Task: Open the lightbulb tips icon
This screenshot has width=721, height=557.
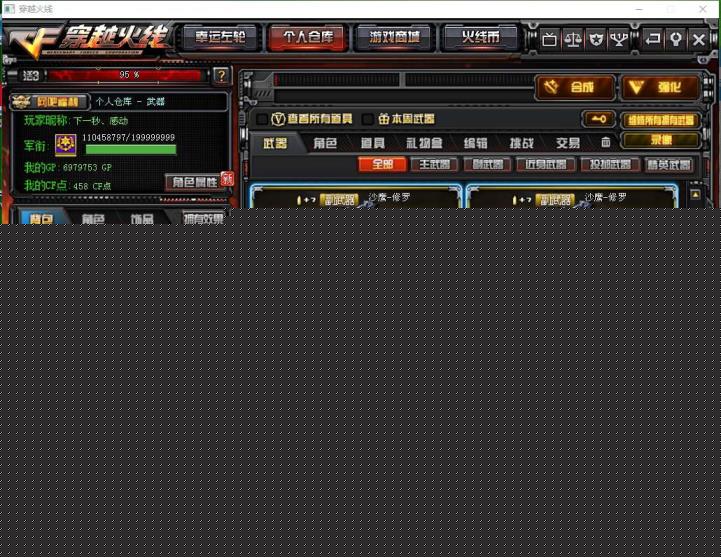Action: pos(675,39)
